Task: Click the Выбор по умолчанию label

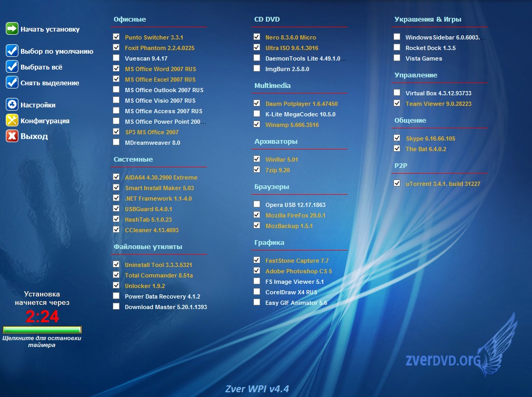Action: click(x=57, y=51)
